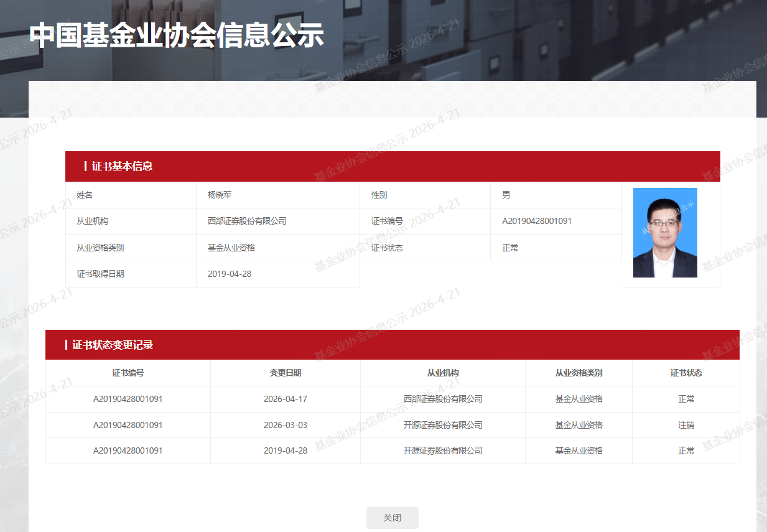Screen dimensions: 767x532
Task: Click 西部证券股份有限公司 in the basic info table
Action: pyautogui.click(x=247, y=221)
